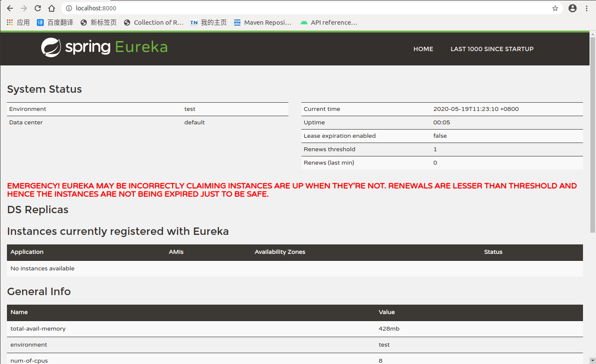Go to the HOME nav item
Image resolution: width=596 pixels, height=364 pixels.
[x=423, y=49]
